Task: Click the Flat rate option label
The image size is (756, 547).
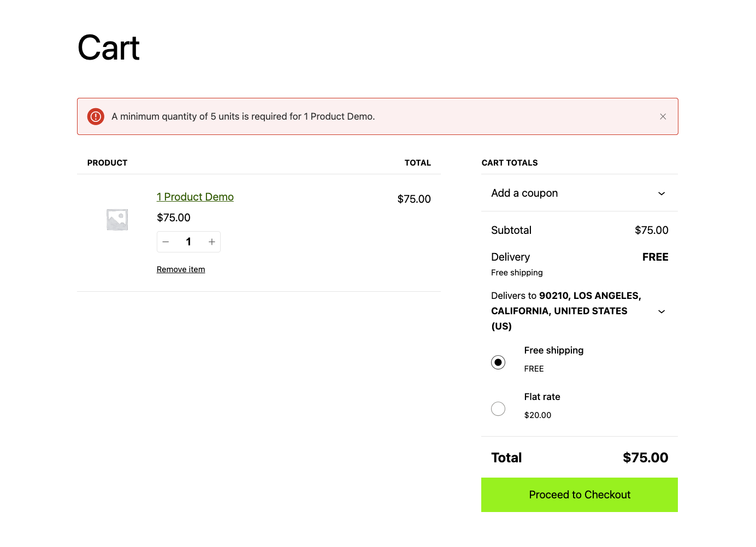Action: [542, 397]
